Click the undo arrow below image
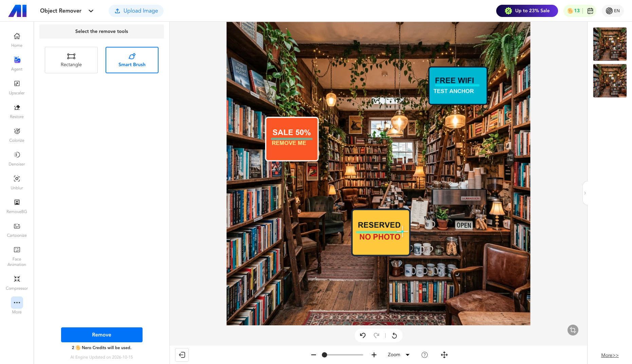Image resolution: width=632 pixels, height=364 pixels. 363,336
